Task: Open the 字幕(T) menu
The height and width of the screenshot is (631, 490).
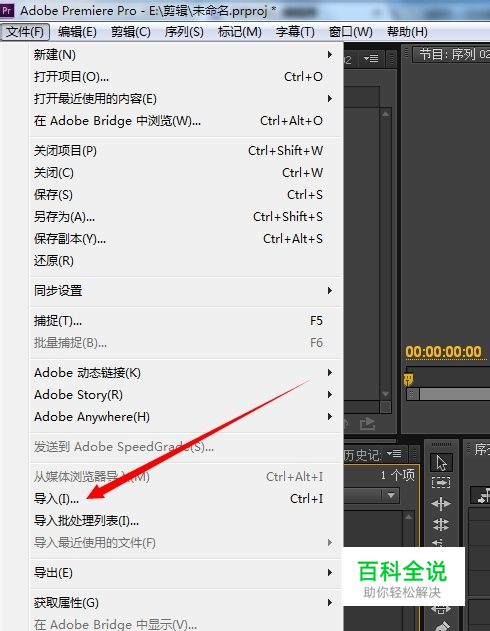Action: click(x=295, y=32)
